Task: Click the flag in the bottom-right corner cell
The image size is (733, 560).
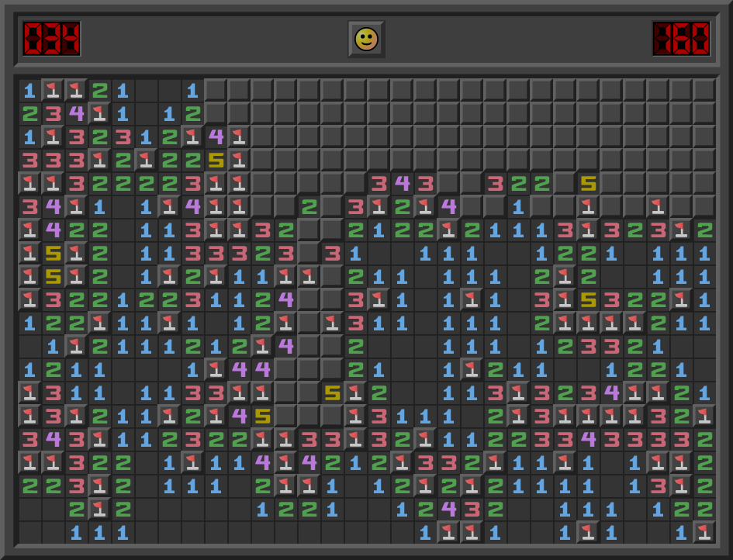Action: pos(704,532)
